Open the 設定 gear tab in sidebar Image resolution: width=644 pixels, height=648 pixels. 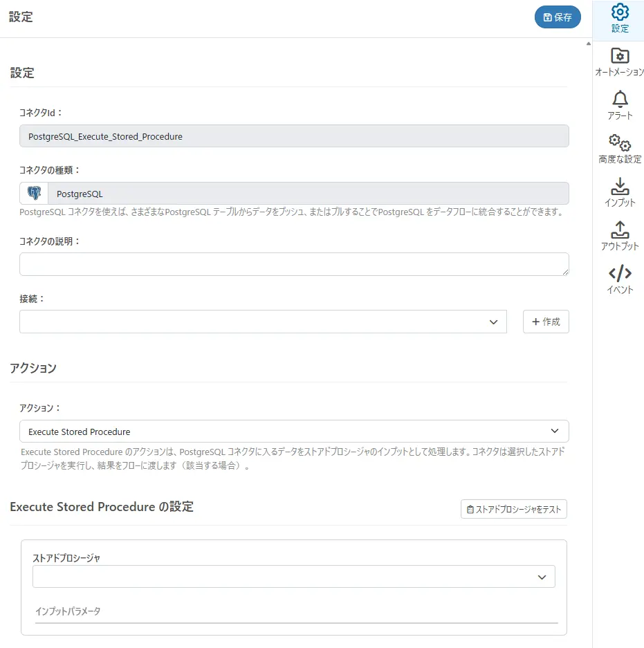pos(620,19)
